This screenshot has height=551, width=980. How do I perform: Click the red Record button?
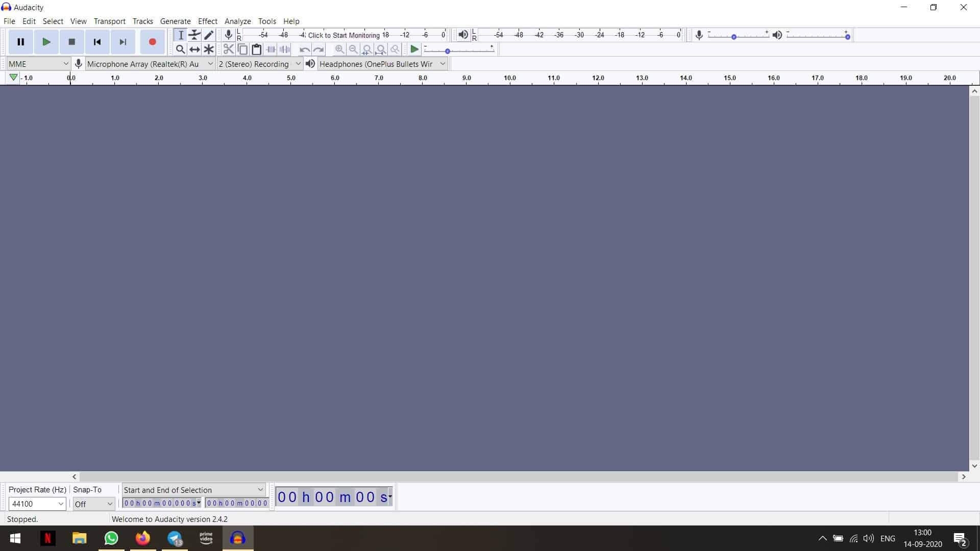(x=152, y=42)
